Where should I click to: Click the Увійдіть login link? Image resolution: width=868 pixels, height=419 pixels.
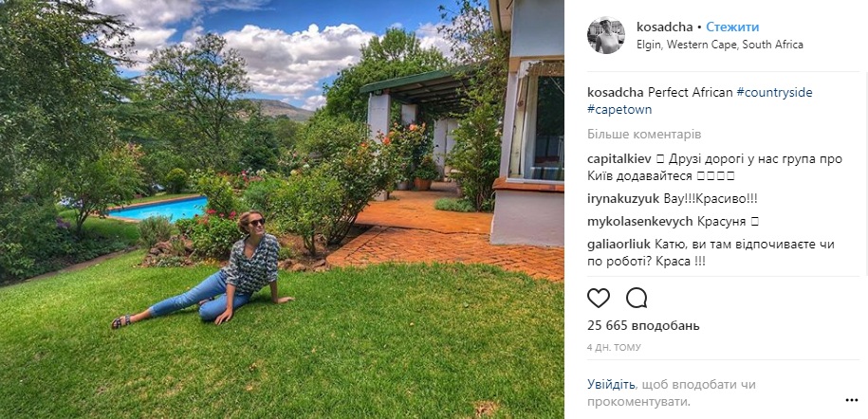pos(611,384)
